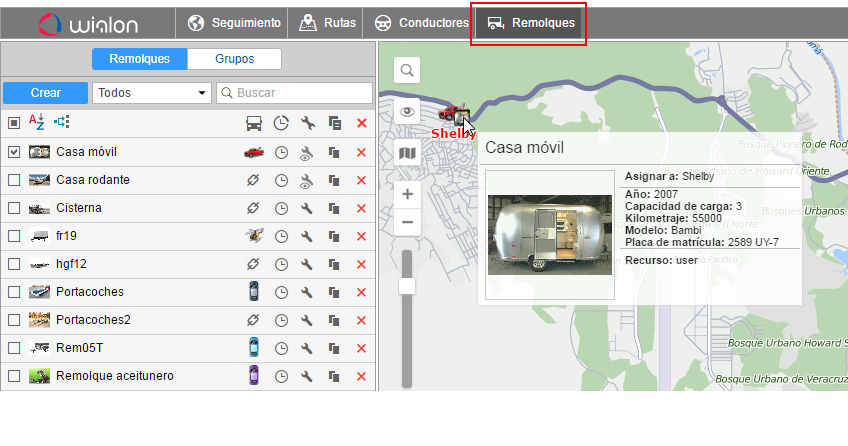Click the unlinked unit icon for Casa rodante

254,180
